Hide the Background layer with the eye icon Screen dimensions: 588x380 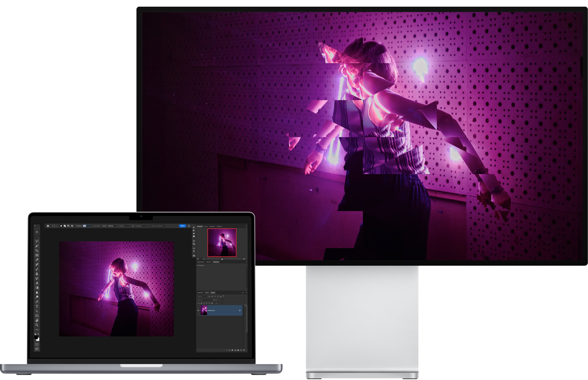click(198, 310)
